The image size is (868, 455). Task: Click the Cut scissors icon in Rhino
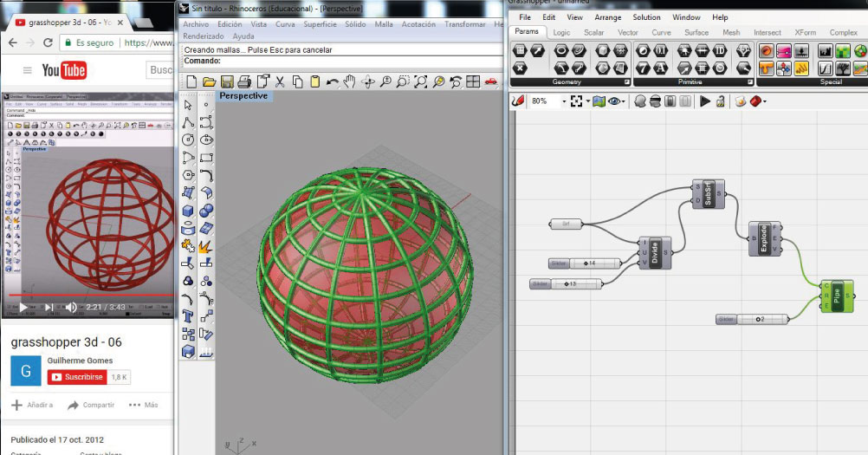pyautogui.click(x=280, y=82)
